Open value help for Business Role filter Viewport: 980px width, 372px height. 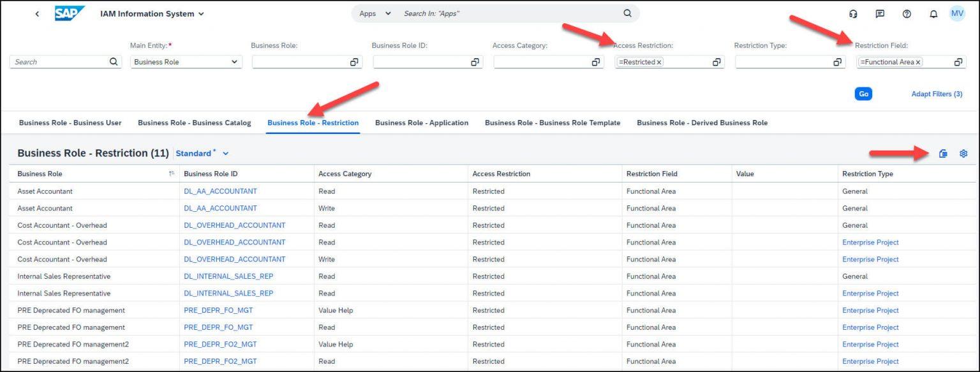click(353, 62)
